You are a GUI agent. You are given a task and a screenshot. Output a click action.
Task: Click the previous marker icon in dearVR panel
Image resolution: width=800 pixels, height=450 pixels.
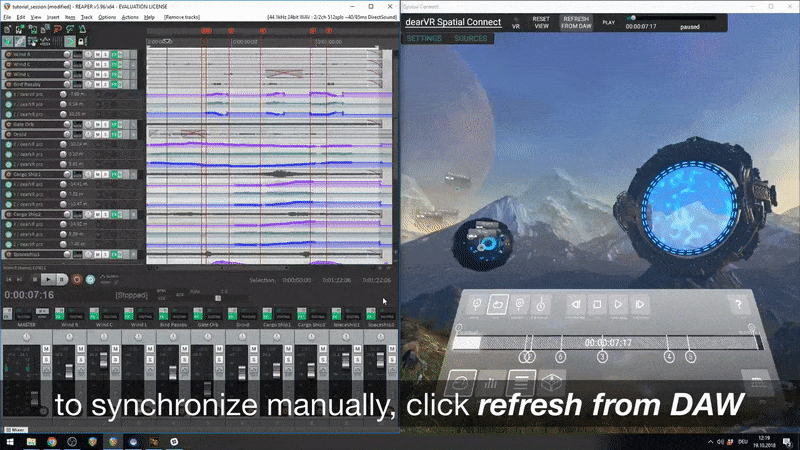(x=576, y=305)
